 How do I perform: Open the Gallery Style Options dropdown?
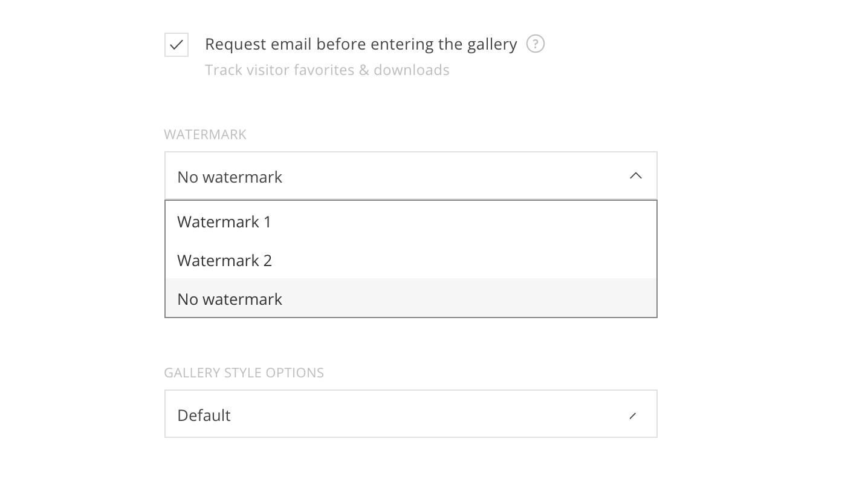click(410, 414)
